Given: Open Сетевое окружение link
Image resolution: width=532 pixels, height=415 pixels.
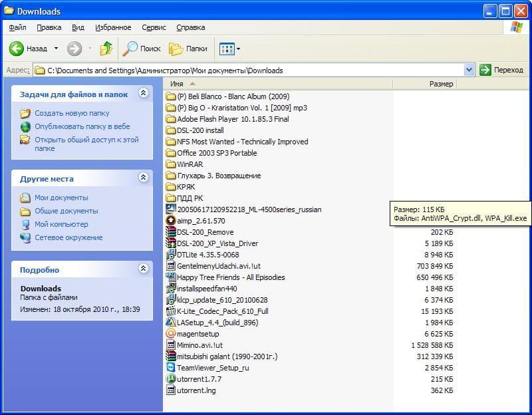Looking at the screenshot, I should tap(68, 237).
